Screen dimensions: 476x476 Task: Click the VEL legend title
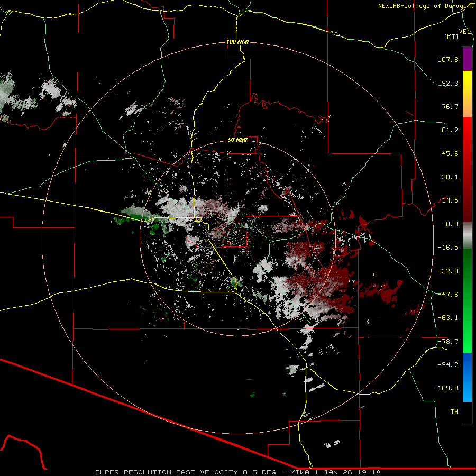click(464, 31)
